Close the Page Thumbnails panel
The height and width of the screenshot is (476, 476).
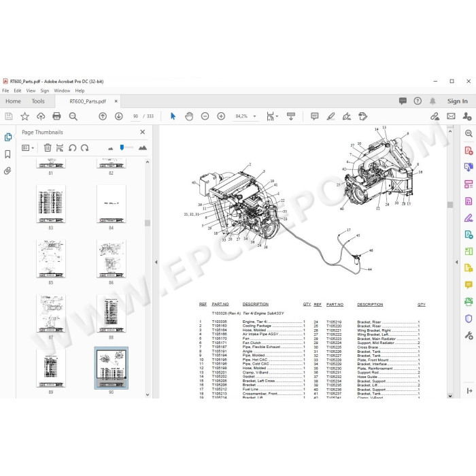142,132
